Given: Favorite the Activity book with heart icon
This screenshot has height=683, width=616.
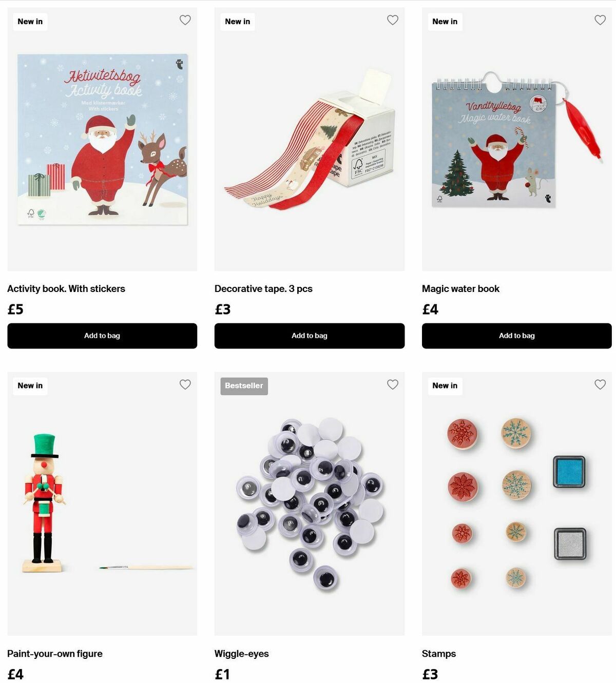Looking at the screenshot, I should coord(185,20).
